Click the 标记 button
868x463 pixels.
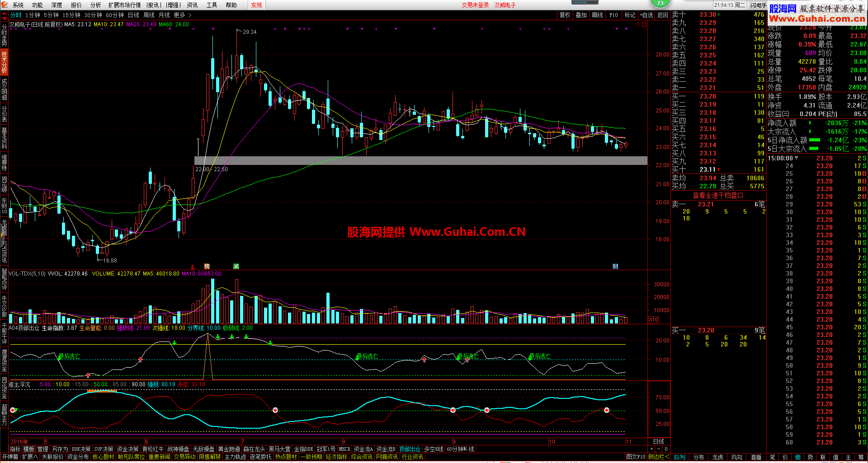[630, 15]
